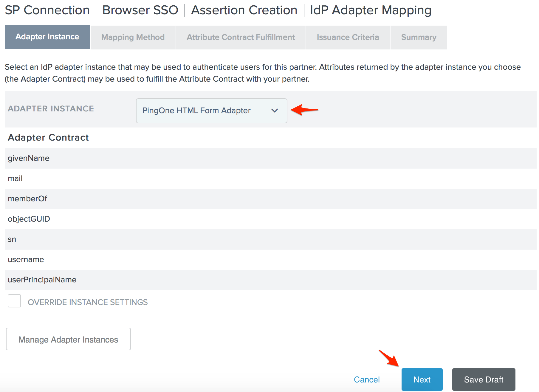Click the username attribute row
Screen dimensions: 539x392
[x=26, y=259]
